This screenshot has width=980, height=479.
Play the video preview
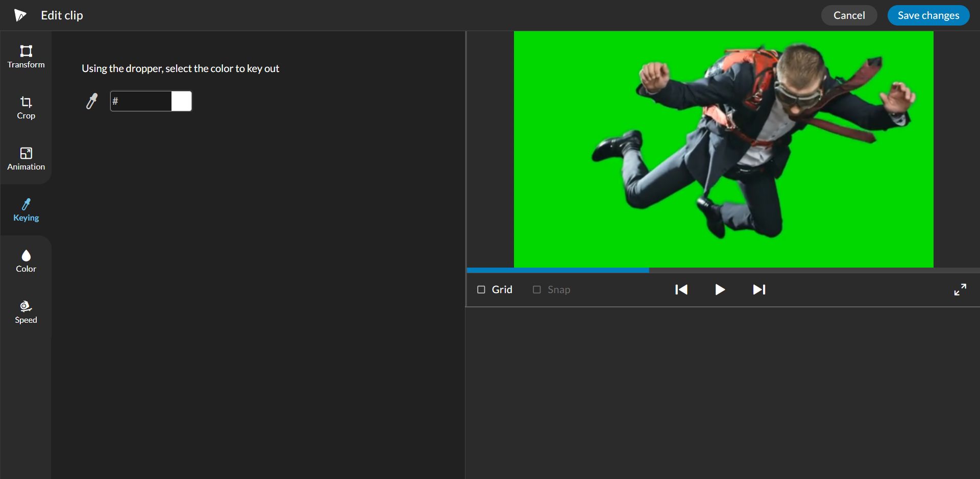click(720, 290)
